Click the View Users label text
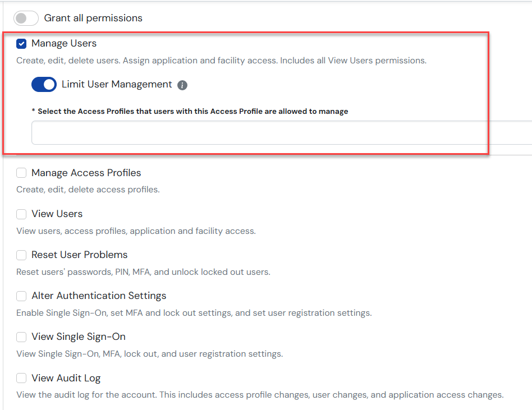 tap(57, 214)
